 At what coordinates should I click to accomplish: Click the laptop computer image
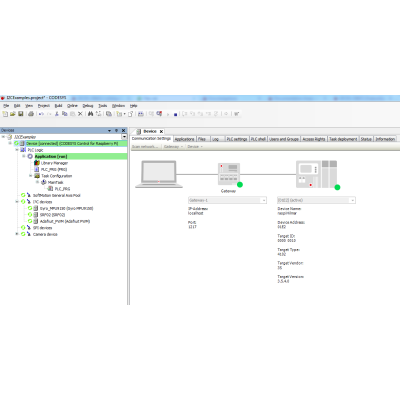[x=159, y=174]
